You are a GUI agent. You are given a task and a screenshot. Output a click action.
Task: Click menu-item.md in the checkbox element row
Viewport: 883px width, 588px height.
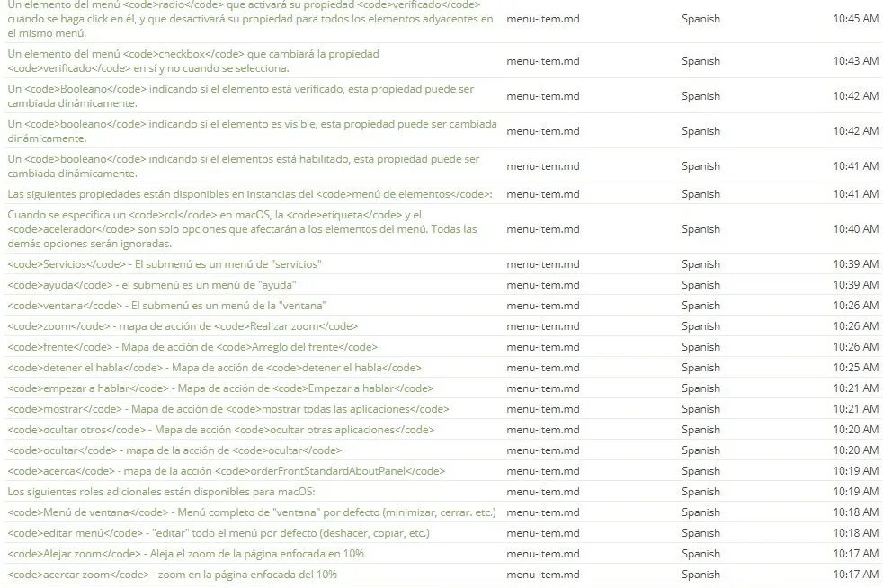click(543, 61)
